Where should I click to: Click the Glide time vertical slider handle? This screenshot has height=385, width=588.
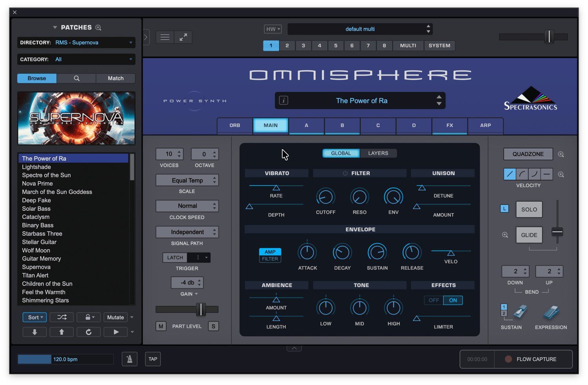[x=557, y=232]
